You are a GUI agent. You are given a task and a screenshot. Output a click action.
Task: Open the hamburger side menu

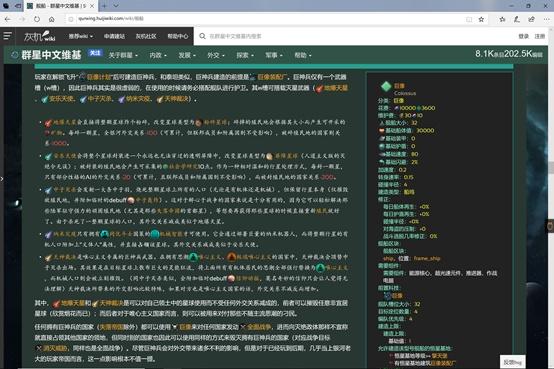(x=7, y=36)
